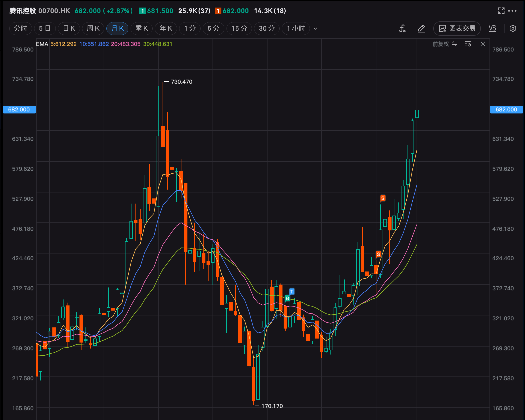Open the three-dot more options menu

(x=512, y=11)
